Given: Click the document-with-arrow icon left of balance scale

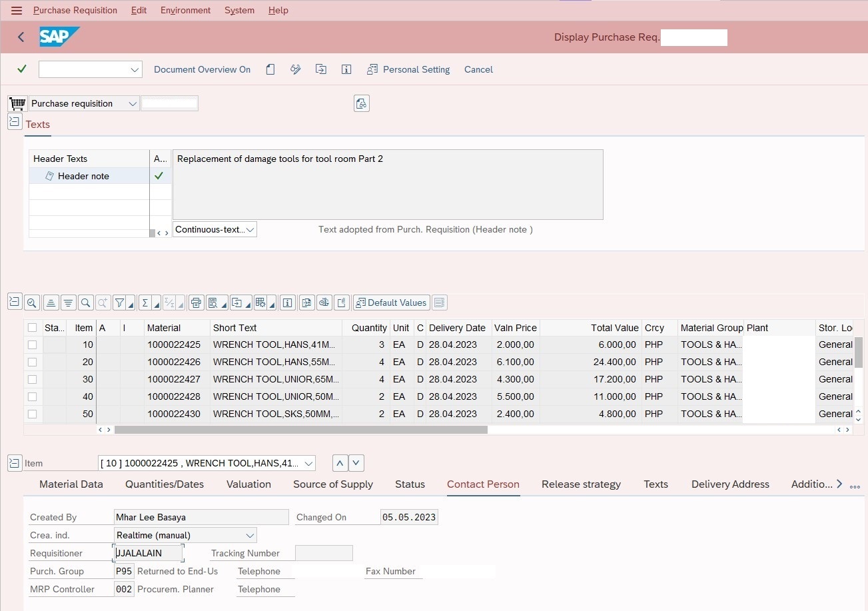Looking at the screenshot, I should click(306, 303).
